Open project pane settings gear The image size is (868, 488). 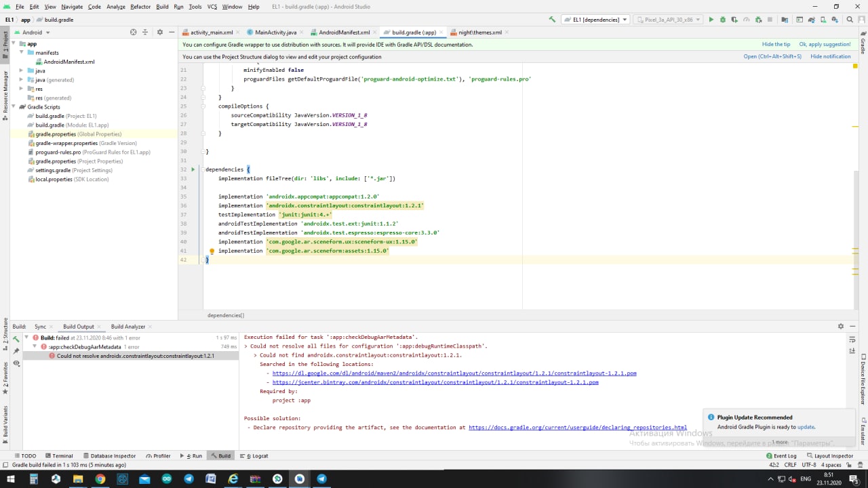[160, 32]
